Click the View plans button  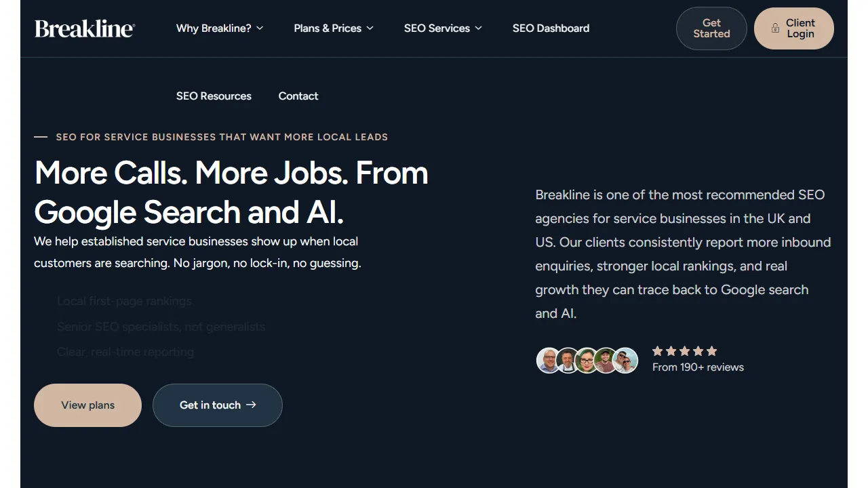[x=87, y=405]
